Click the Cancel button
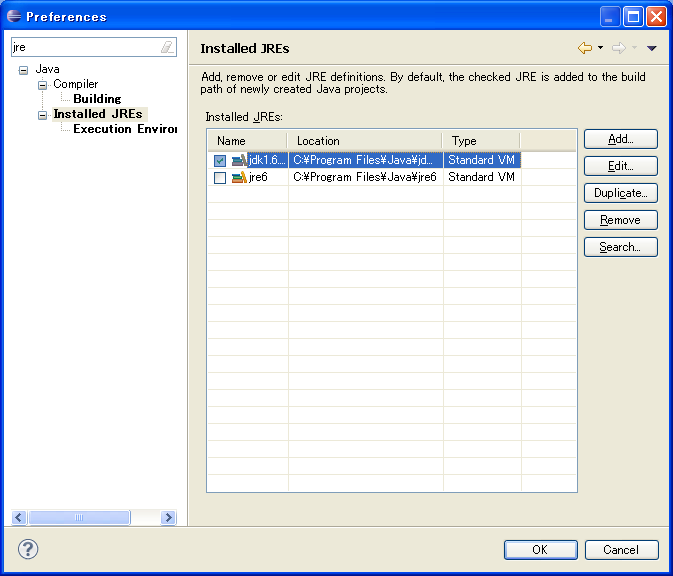The height and width of the screenshot is (576, 673). click(621, 550)
